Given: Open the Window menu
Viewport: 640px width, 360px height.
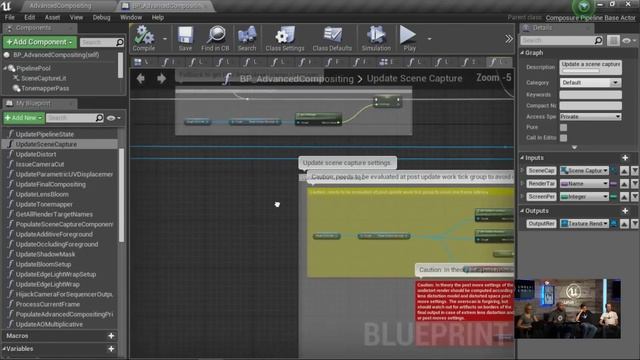Looking at the screenshot, I should click(x=131, y=18).
